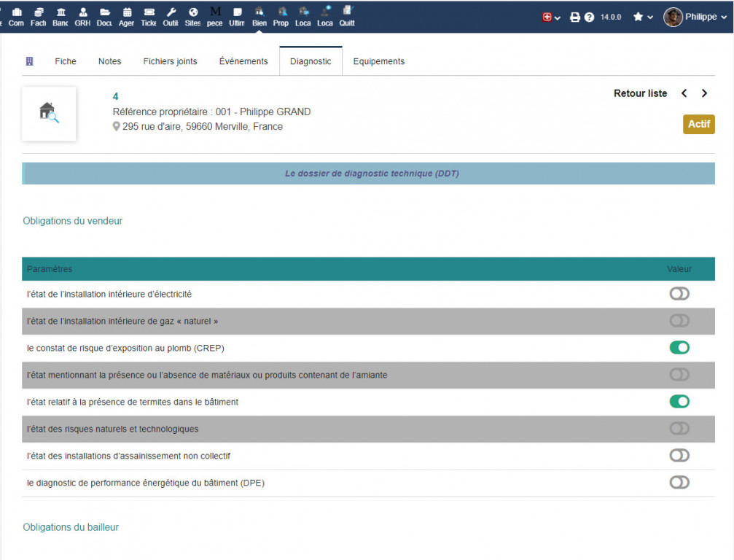Click the print icon in top bar
The width and height of the screenshot is (734, 560).
pyautogui.click(x=574, y=17)
